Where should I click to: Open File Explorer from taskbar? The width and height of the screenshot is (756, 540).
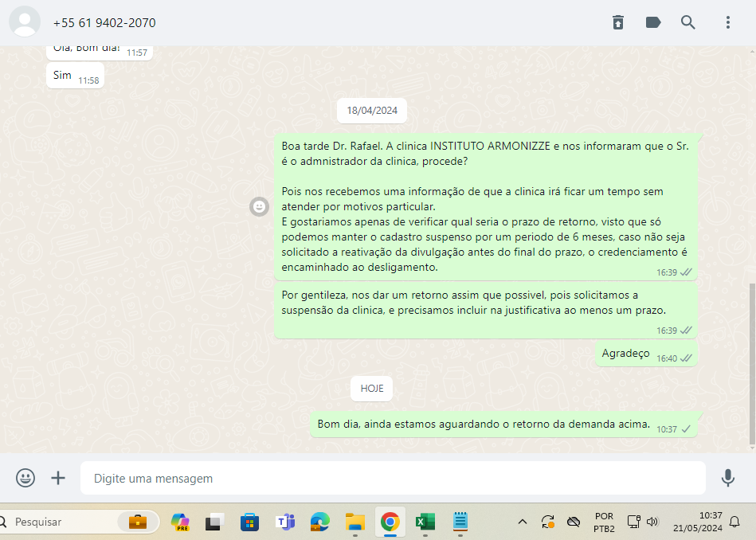[x=354, y=522]
